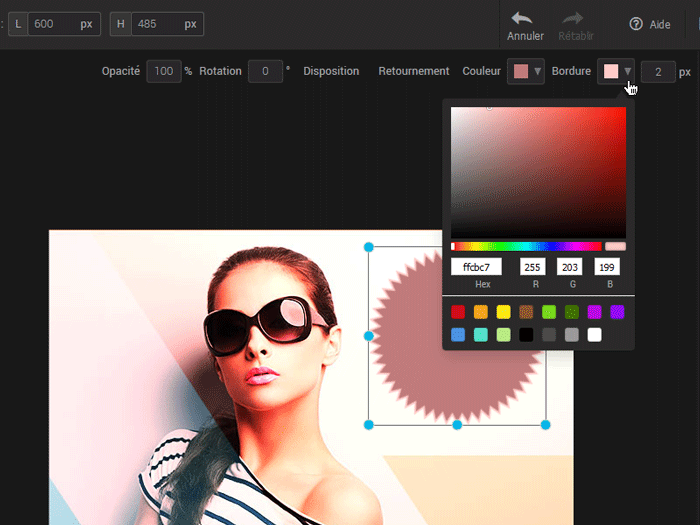Click the rainbow hue slider bar
This screenshot has width=700, height=525.
click(527, 246)
